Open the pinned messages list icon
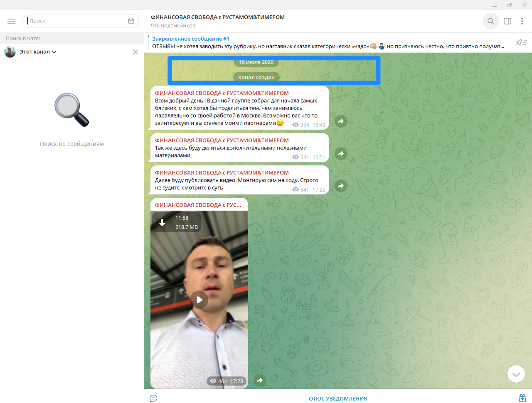 coord(521,42)
